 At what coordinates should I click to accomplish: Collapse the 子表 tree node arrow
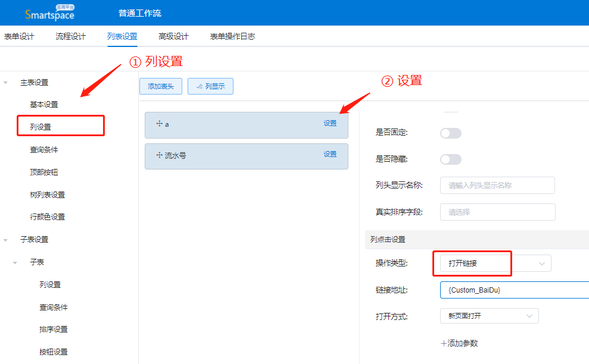click(x=15, y=262)
